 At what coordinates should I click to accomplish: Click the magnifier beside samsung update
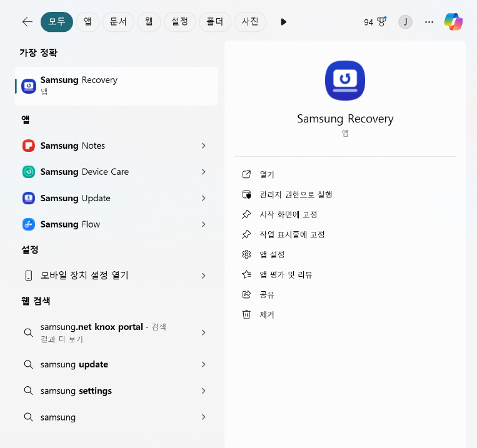29,364
